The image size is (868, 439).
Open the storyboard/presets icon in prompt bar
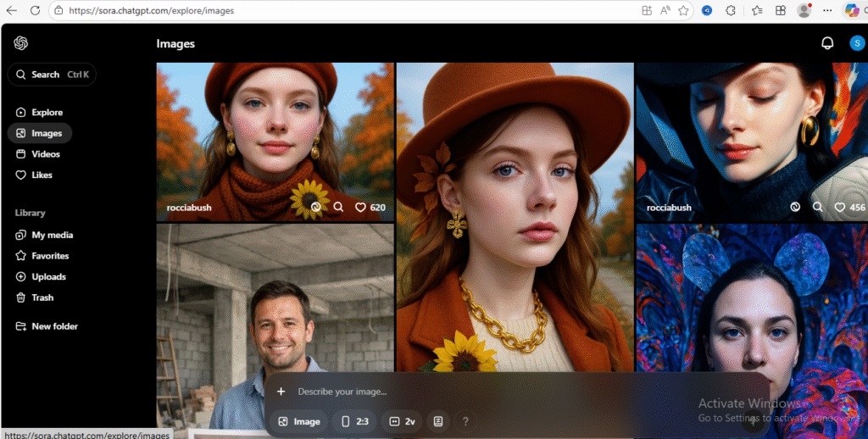[x=437, y=421]
